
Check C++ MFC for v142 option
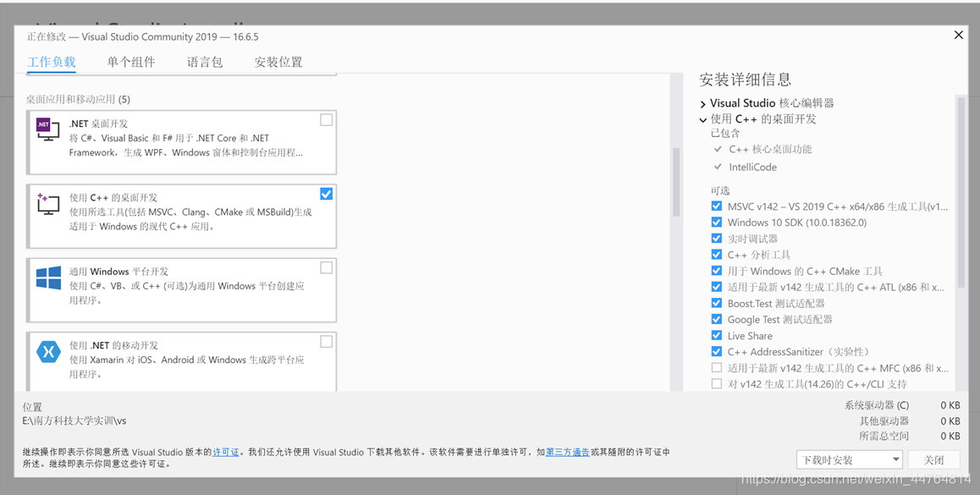[716, 367]
